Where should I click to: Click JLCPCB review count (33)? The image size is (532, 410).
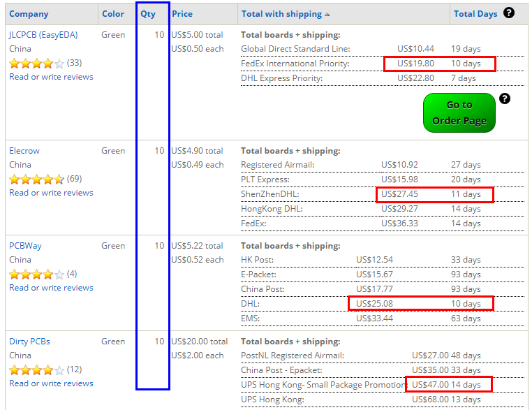click(x=74, y=63)
